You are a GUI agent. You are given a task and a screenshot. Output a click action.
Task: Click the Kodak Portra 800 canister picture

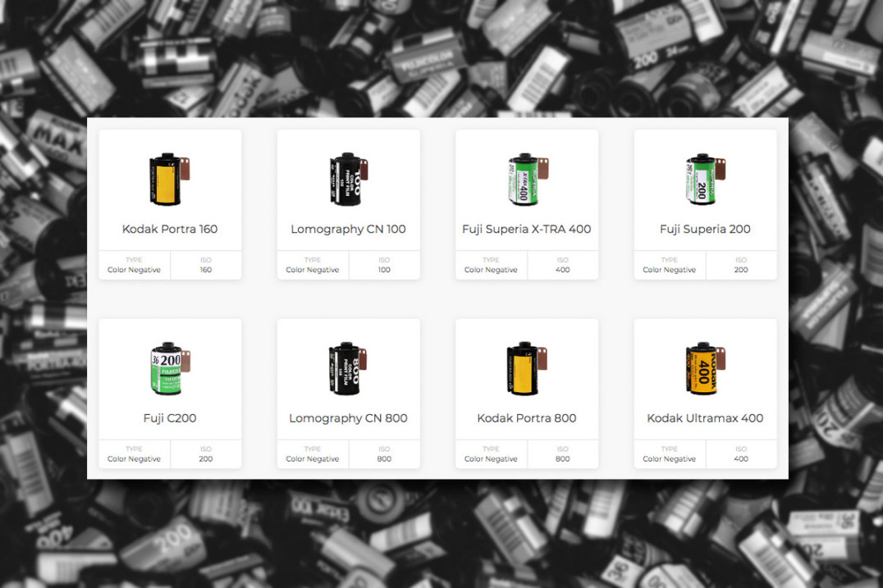pos(527,368)
